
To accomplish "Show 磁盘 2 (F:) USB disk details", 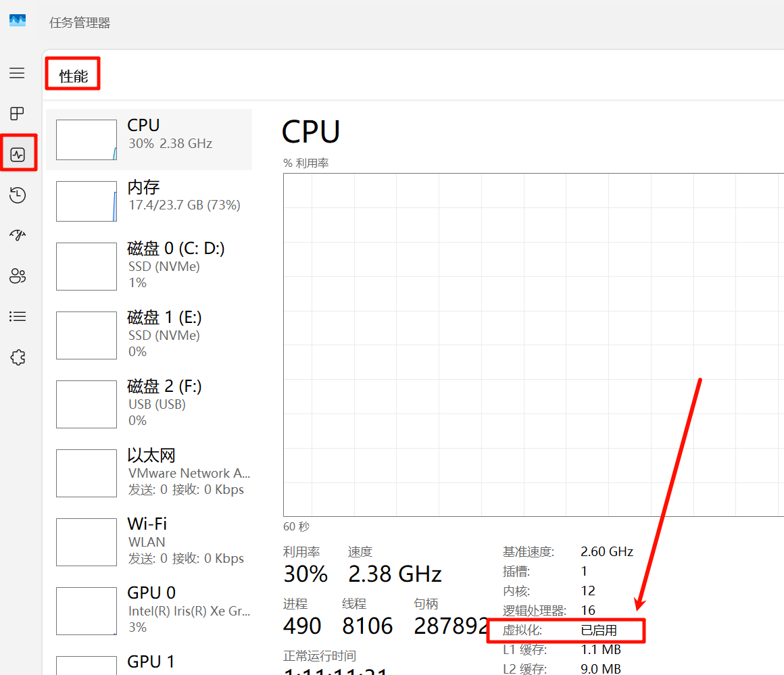I will [149, 404].
